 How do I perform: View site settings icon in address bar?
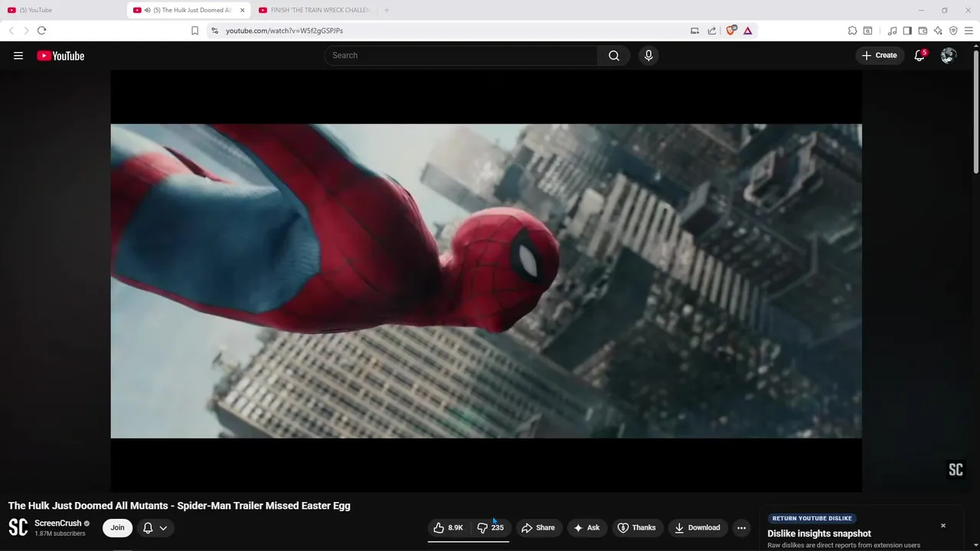click(214, 31)
